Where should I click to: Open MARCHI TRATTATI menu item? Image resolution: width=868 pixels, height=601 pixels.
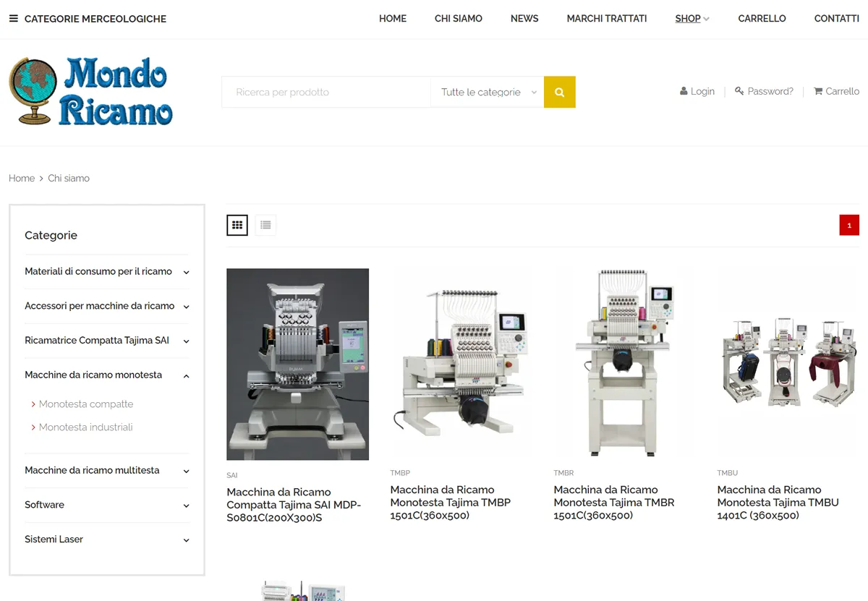pyautogui.click(x=607, y=19)
